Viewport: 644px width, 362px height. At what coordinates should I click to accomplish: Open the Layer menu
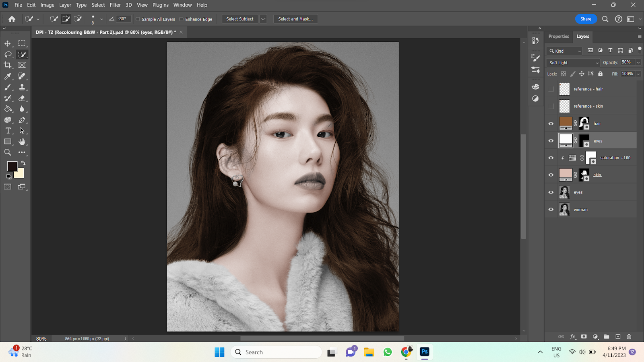tap(65, 5)
